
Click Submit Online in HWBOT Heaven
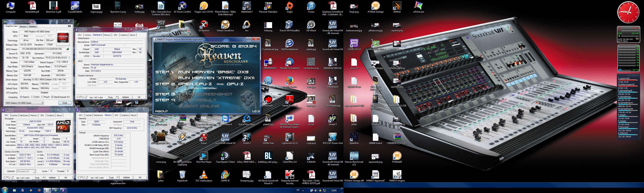coord(199,106)
